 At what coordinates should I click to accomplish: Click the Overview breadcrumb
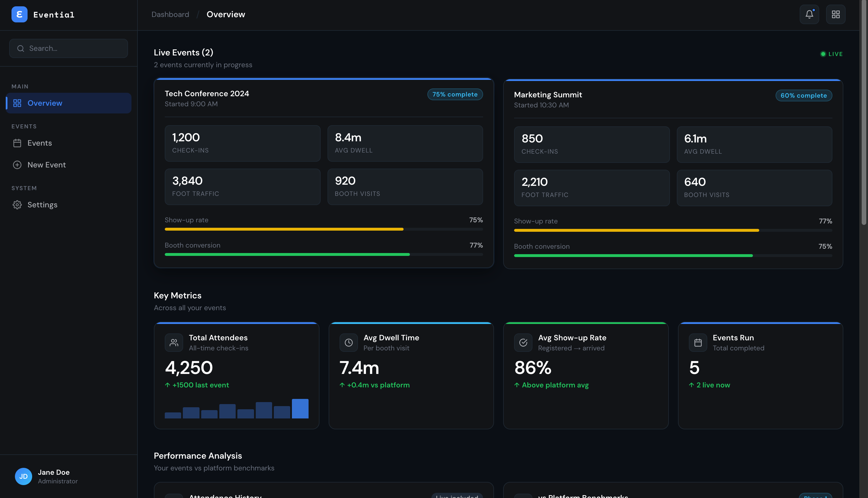pyautogui.click(x=226, y=14)
